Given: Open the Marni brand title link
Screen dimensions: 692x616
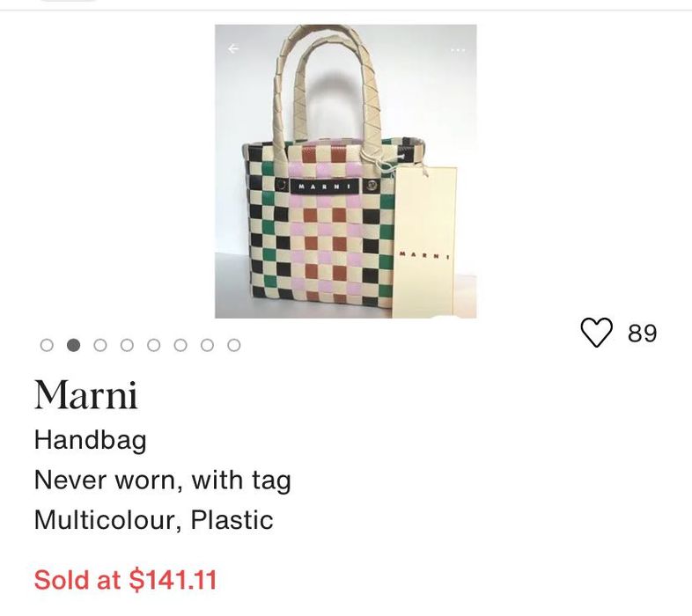Looking at the screenshot, I should pyautogui.click(x=85, y=395).
